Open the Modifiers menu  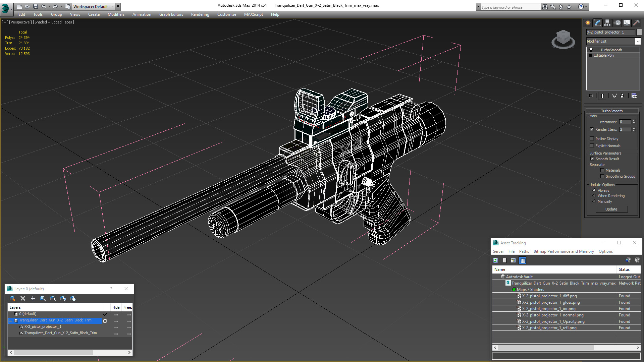116,14
